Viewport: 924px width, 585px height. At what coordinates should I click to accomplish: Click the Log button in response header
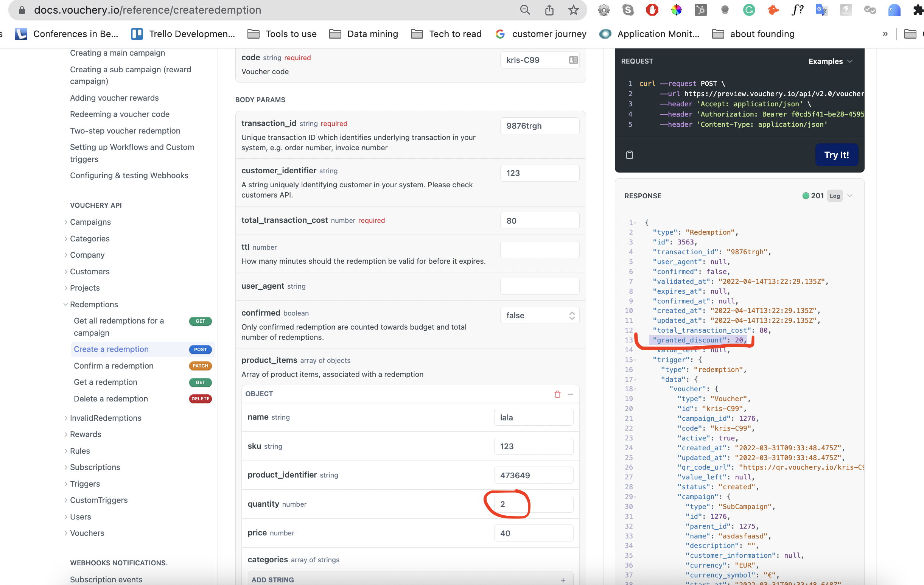coord(834,196)
